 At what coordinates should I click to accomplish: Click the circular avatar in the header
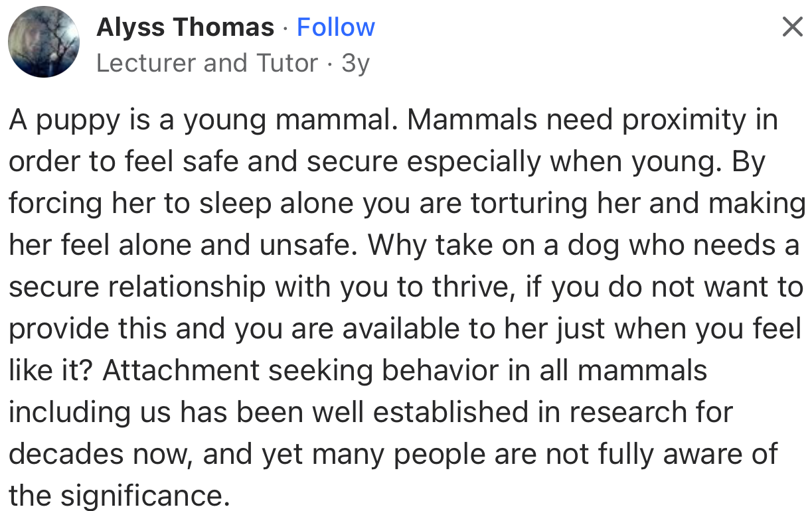[43, 41]
